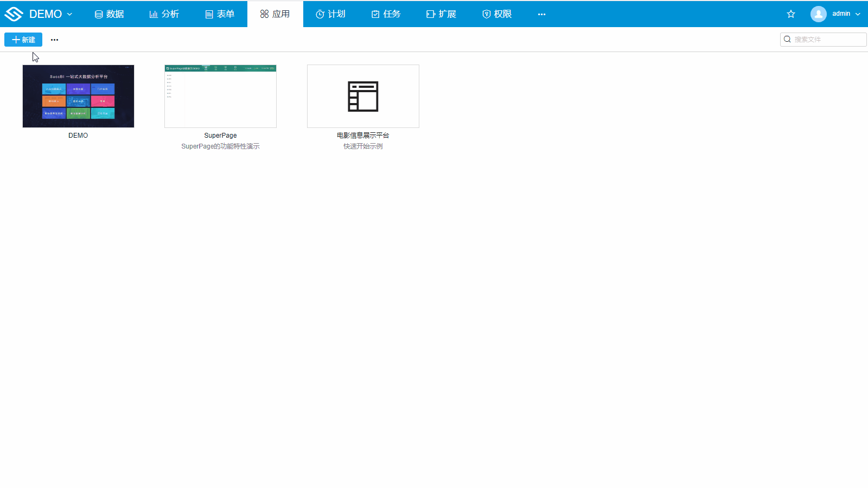Click the search magnifier icon

click(x=787, y=39)
